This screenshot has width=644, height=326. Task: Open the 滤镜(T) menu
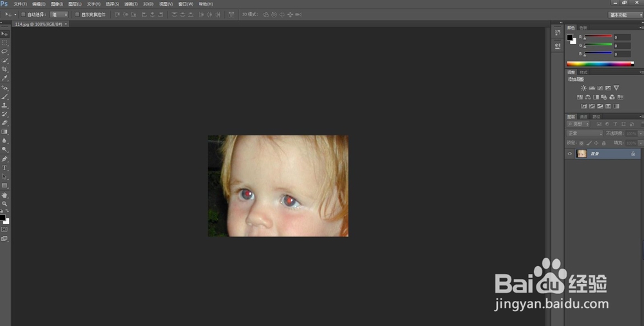(131, 4)
